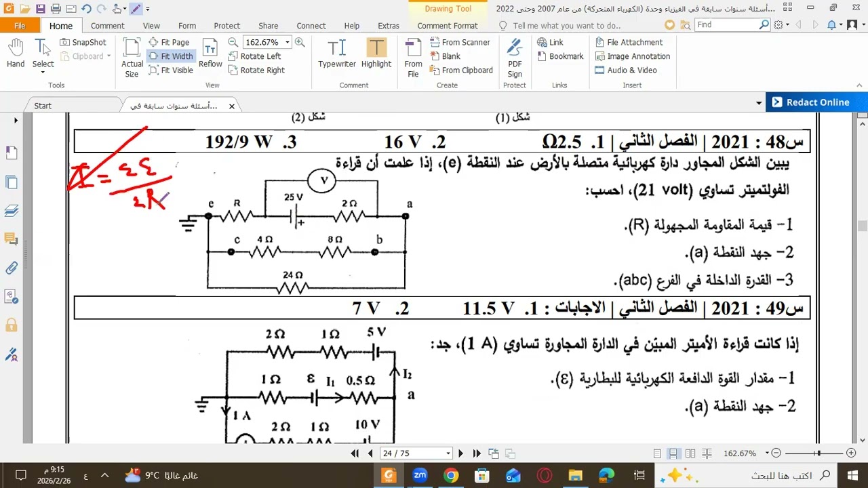
Task: Enable Fit Page view mode
Action: (x=170, y=42)
